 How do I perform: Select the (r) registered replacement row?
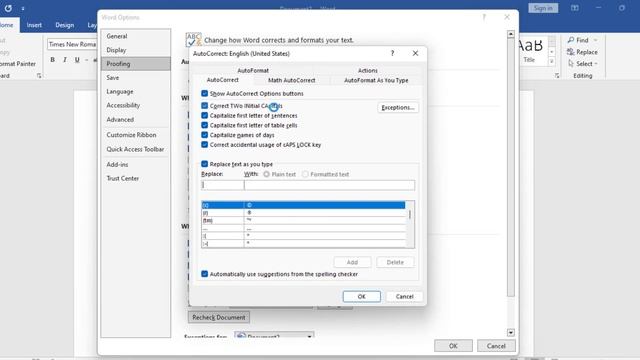tap(303, 213)
